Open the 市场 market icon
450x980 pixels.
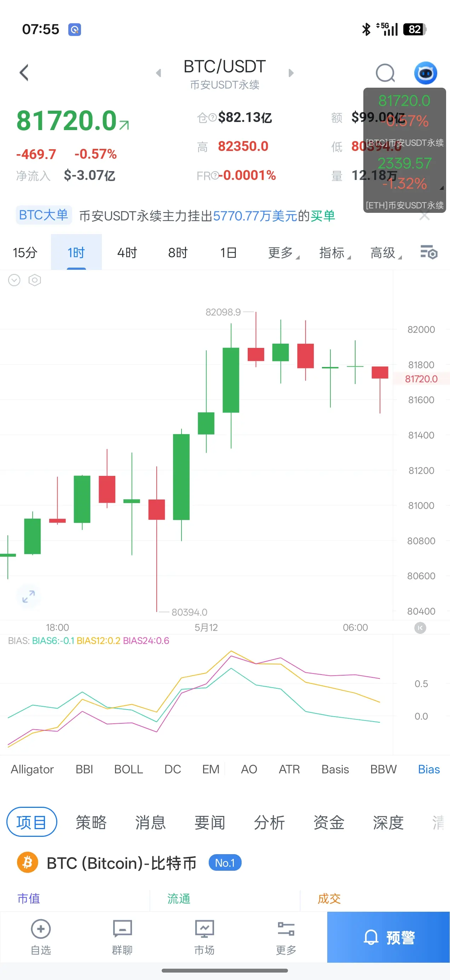tap(204, 937)
